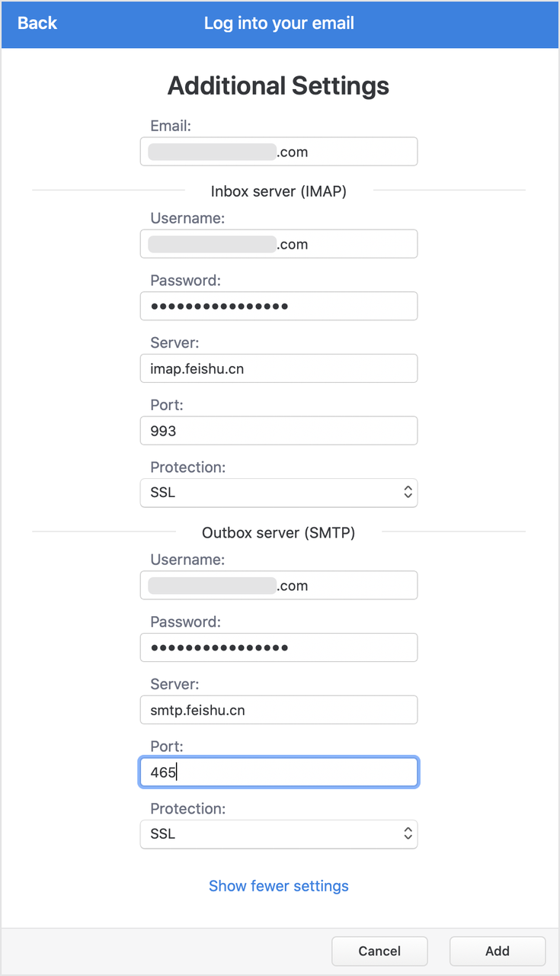Click the SMTP Username field

point(278,585)
